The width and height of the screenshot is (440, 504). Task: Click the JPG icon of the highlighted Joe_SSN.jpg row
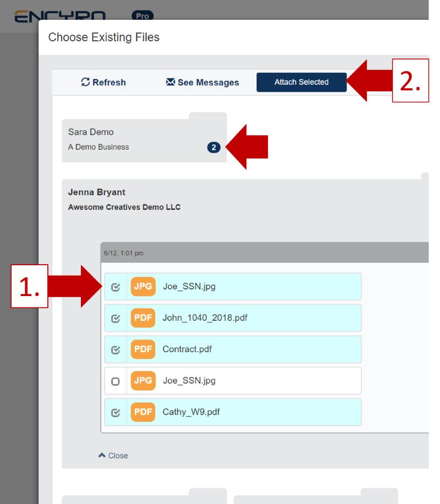click(143, 287)
